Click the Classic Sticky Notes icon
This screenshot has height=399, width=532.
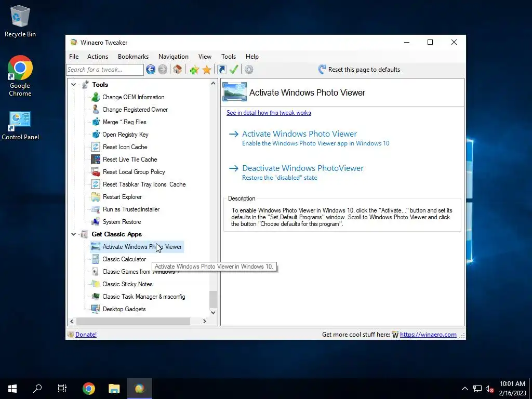tap(96, 284)
